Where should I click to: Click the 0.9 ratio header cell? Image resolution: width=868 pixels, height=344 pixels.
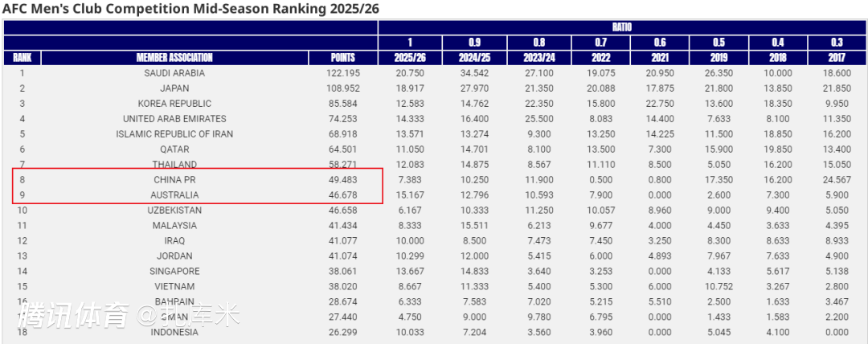coord(474,42)
